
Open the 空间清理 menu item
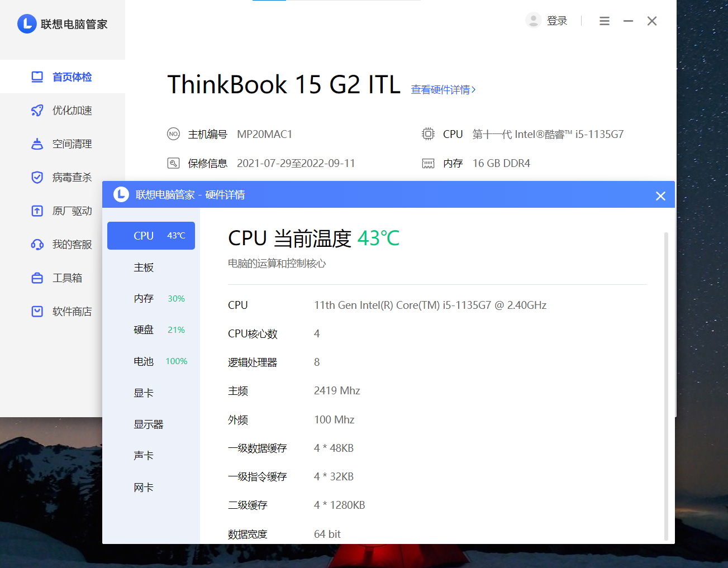click(x=63, y=144)
